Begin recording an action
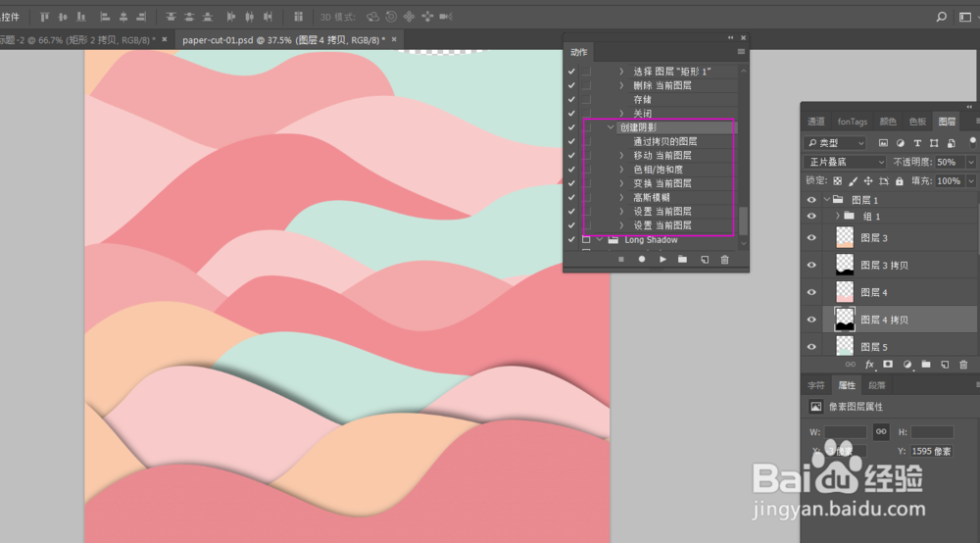The image size is (980, 543). click(x=641, y=260)
